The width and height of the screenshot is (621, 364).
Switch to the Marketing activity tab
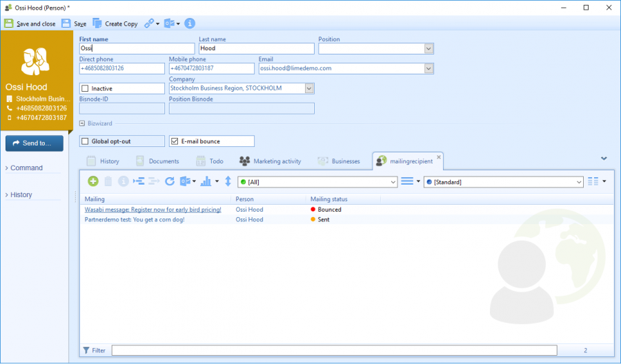tap(270, 161)
